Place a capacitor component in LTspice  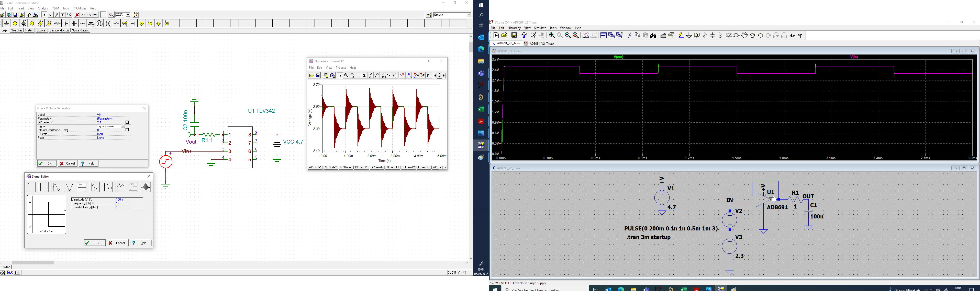tap(712, 35)
